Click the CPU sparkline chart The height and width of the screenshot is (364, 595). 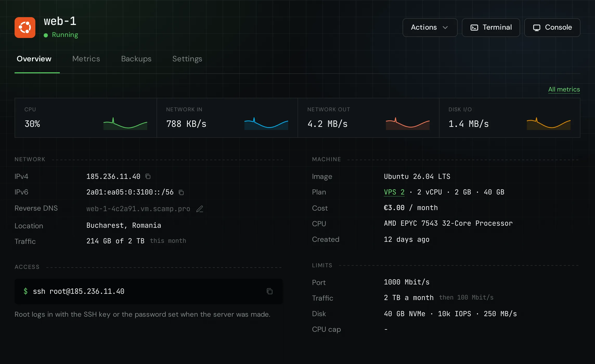125,124
